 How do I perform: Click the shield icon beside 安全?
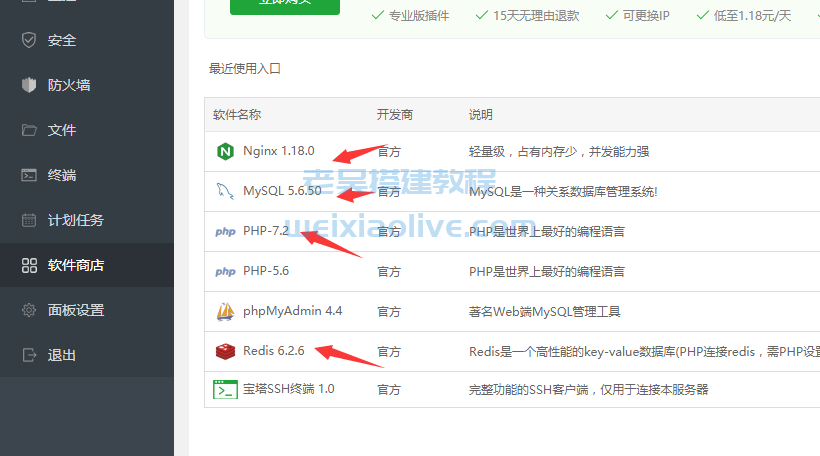click(29, 40)
